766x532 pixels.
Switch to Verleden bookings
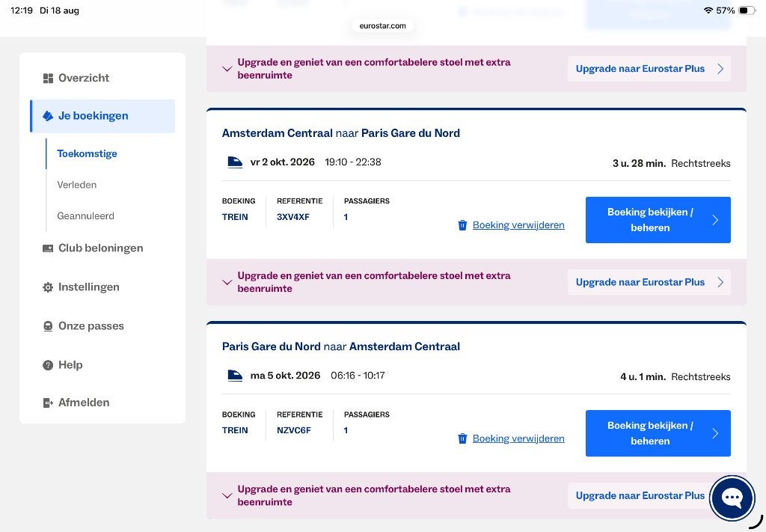[x=77, y=185]
